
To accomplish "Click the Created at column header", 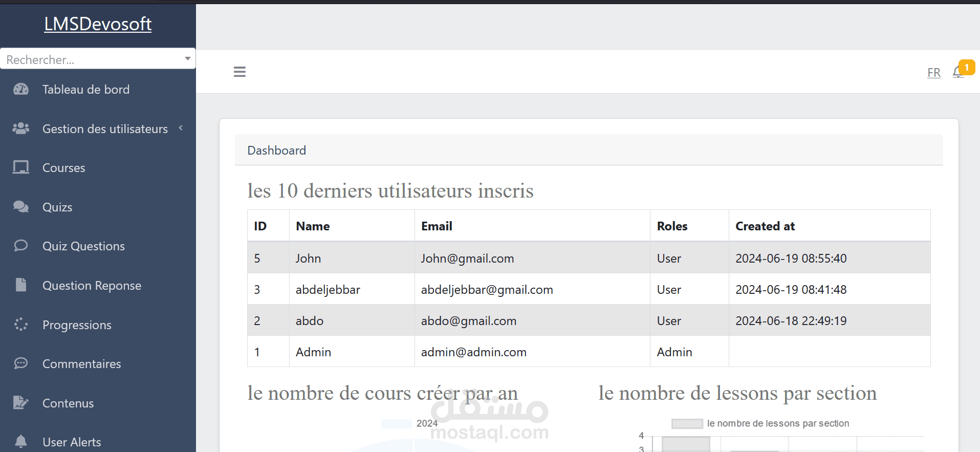I will click(x=830, y=226).
